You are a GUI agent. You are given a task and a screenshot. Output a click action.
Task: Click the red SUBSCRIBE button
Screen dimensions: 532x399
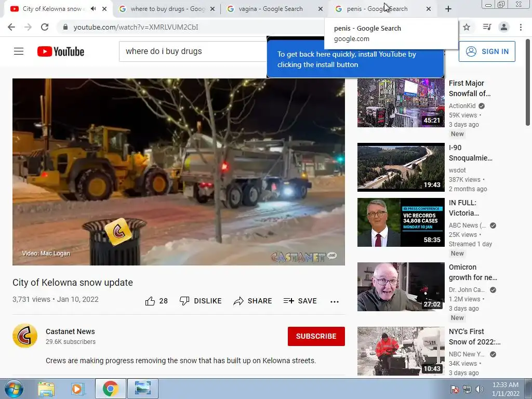(316, 336)
